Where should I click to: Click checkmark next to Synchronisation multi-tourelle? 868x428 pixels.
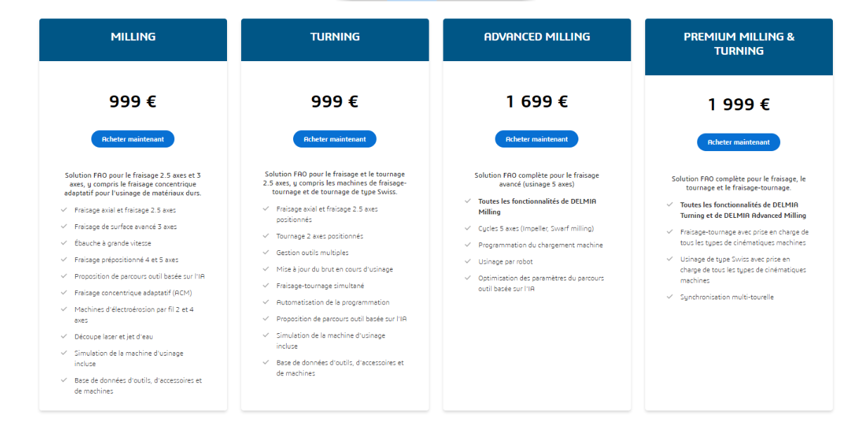point(670,297)
